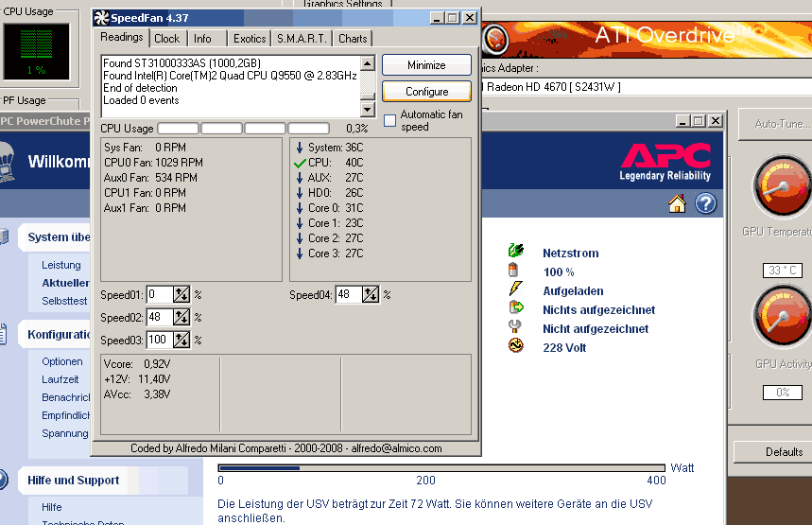812x525 pixels.
Task: Switch to the Clock tab
Action: 166,39
